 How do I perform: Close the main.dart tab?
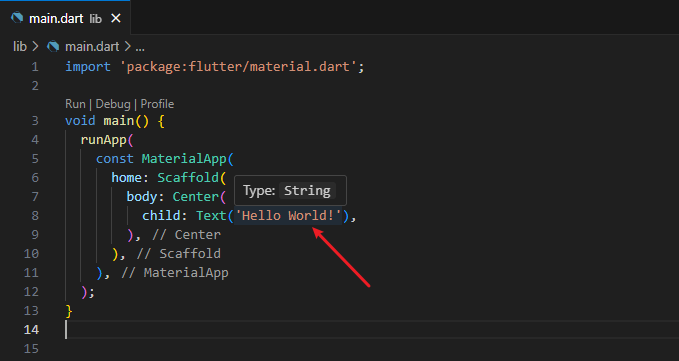116,18
